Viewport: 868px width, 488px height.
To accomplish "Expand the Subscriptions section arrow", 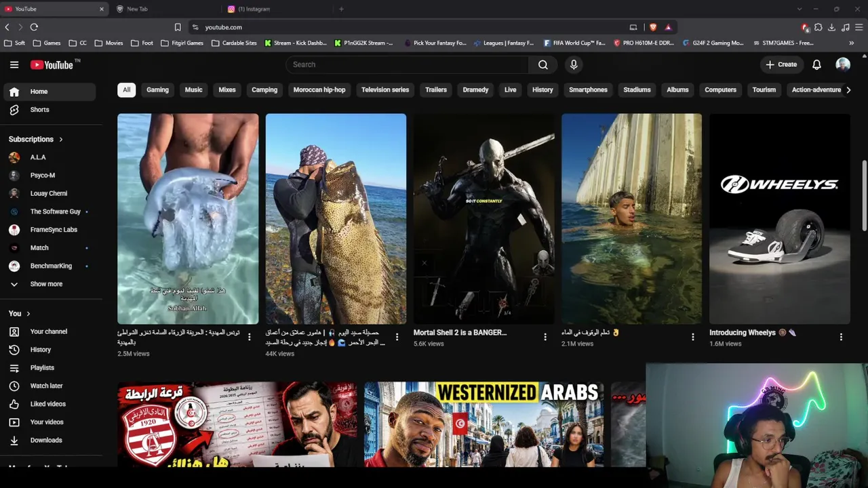I will point(61,139).
